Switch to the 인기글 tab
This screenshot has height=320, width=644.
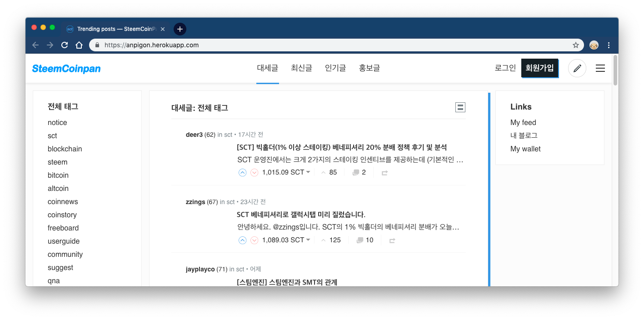click(x=335, y=68)
